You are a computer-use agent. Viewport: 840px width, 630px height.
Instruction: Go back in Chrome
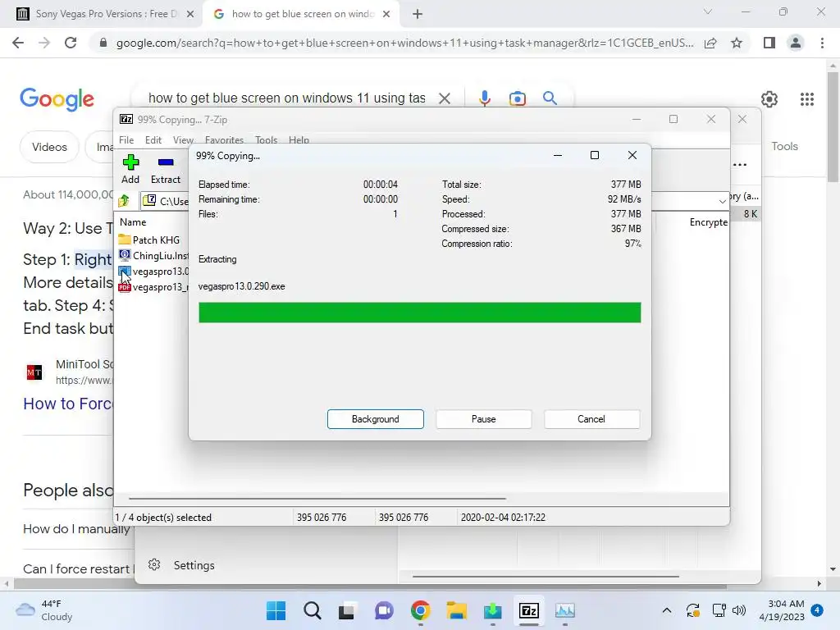tap(18, 43)
